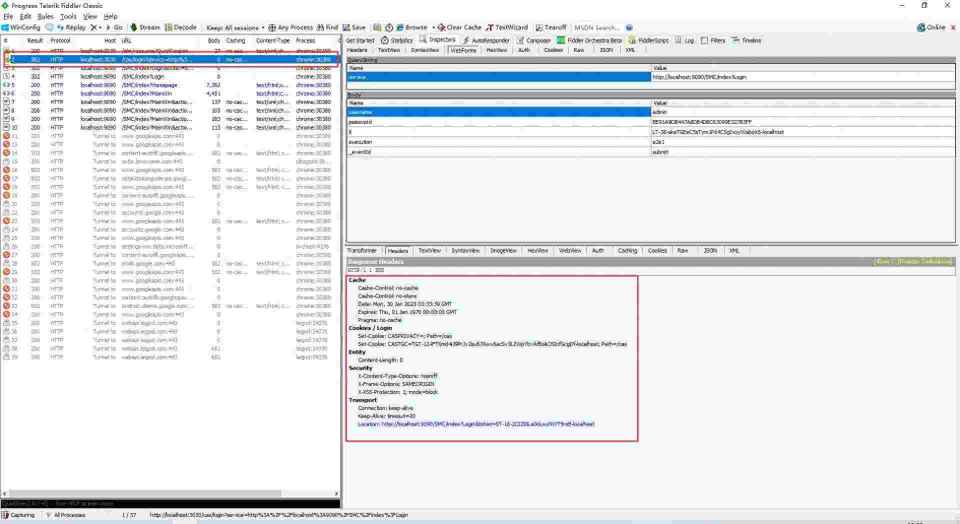Image resolution: width=960 pixels, height=524 pixels.
Task: Open the Remove sessions X dropdown
Action: coord(96,28)
